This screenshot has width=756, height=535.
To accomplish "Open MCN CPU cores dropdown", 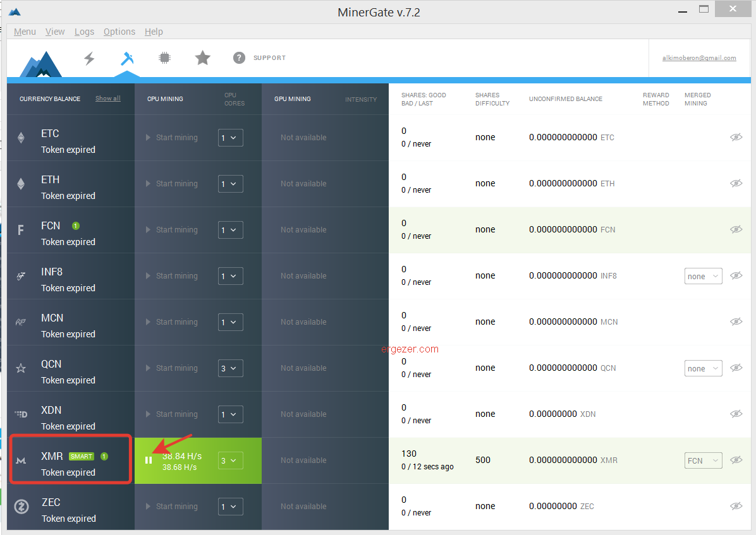I will click(231, 322).
